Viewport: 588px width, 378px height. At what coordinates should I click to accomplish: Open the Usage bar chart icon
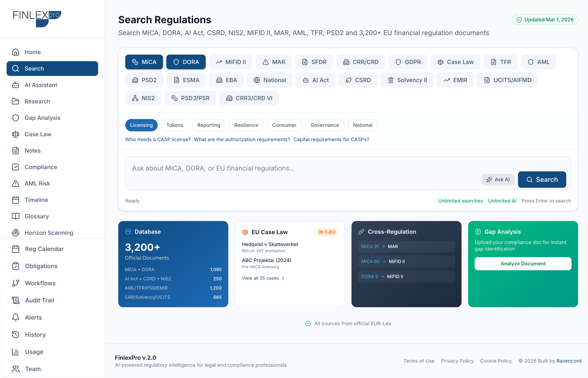click(15, 352)
